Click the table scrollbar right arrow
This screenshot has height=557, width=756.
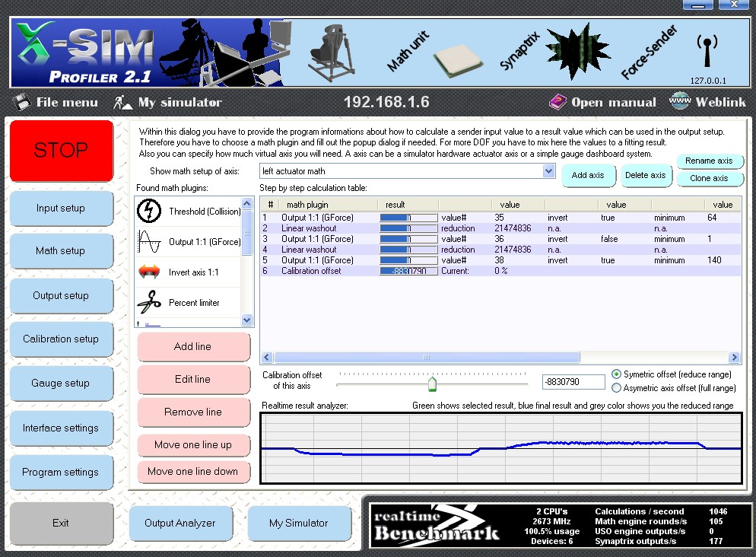[x=734, y=358]
